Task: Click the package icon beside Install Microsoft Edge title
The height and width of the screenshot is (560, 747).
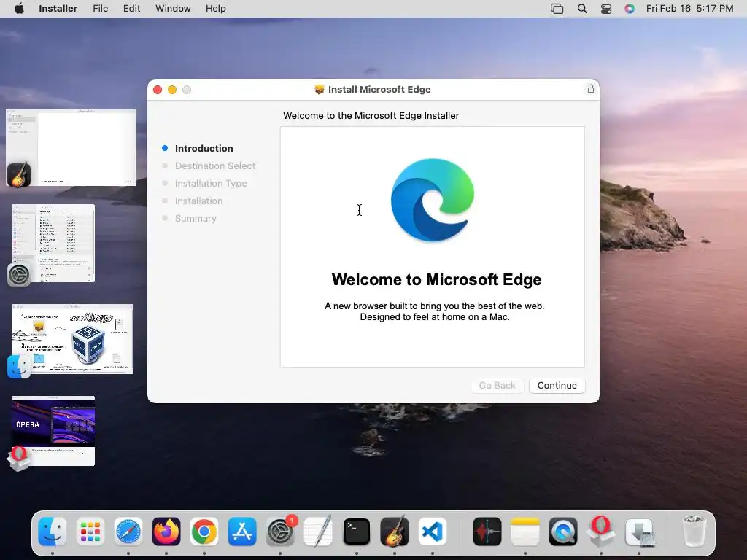Action: point(320,89)
